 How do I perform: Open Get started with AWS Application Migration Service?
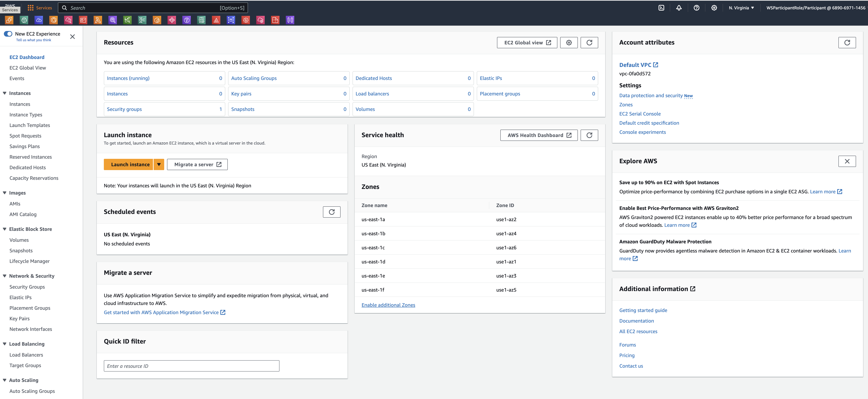pos(164,312)
